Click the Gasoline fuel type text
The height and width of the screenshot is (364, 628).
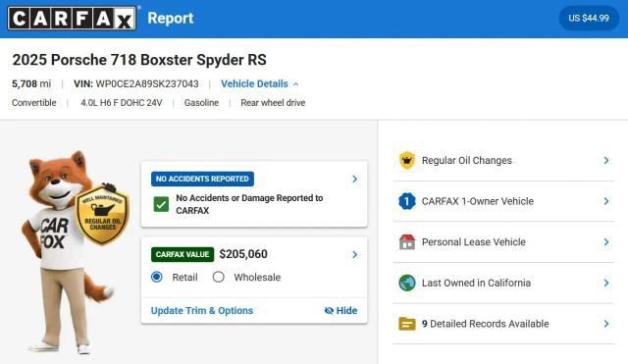pyautogui.click(x=201, y=102)
